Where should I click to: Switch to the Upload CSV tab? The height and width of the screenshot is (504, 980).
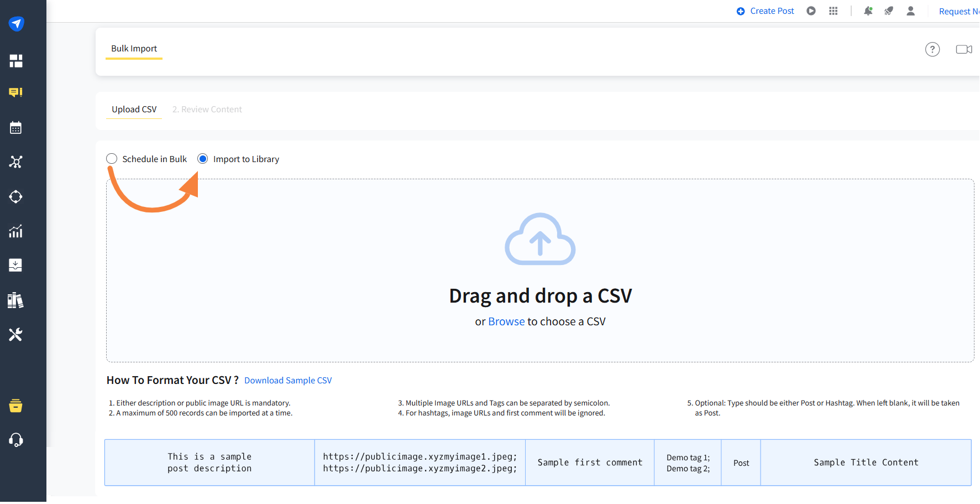134,110
